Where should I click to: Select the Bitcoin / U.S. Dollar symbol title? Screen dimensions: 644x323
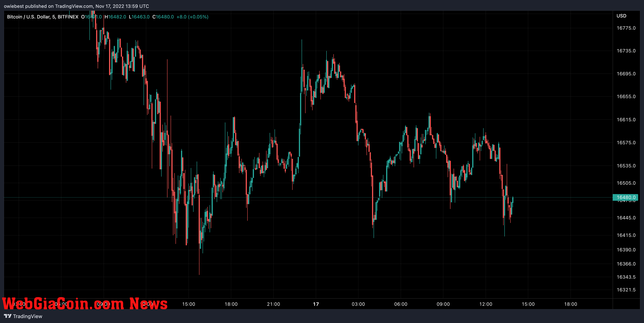pyautogui.click(x=43, y=17)
